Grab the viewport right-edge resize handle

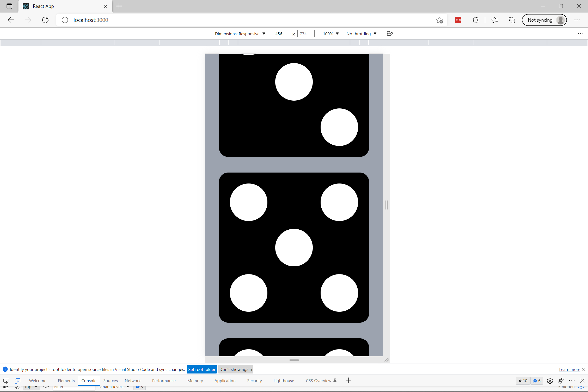[387, 205]
